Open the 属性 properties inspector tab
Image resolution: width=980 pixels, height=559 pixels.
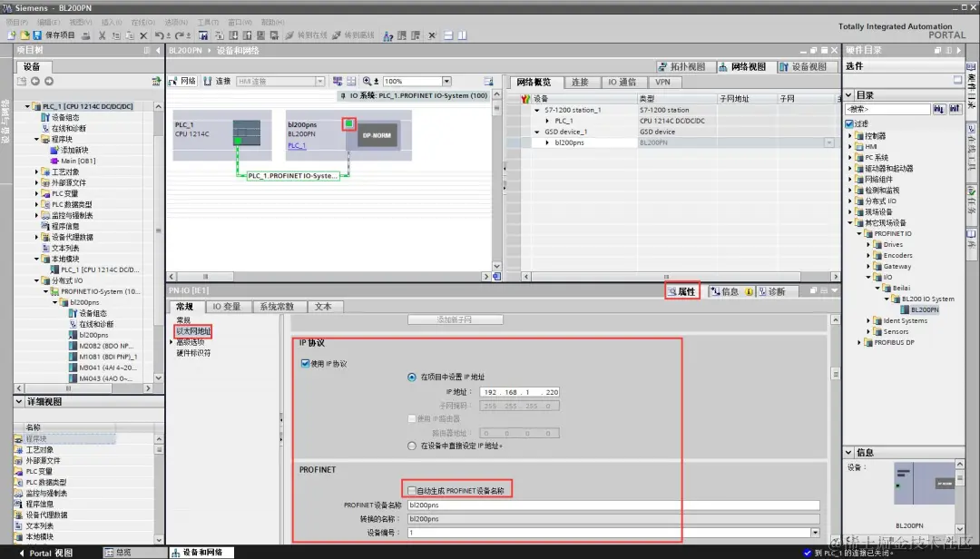pyautogui.click(x=681, y=292)
